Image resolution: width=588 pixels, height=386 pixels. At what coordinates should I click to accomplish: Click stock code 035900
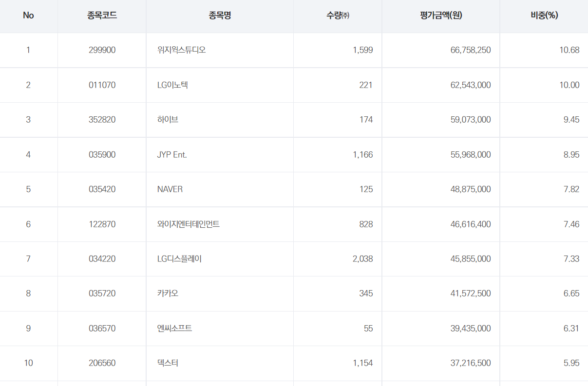pos(102,155)
